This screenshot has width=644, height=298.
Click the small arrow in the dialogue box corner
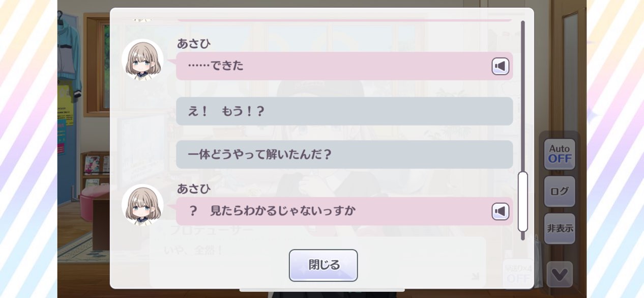point(475,277)
